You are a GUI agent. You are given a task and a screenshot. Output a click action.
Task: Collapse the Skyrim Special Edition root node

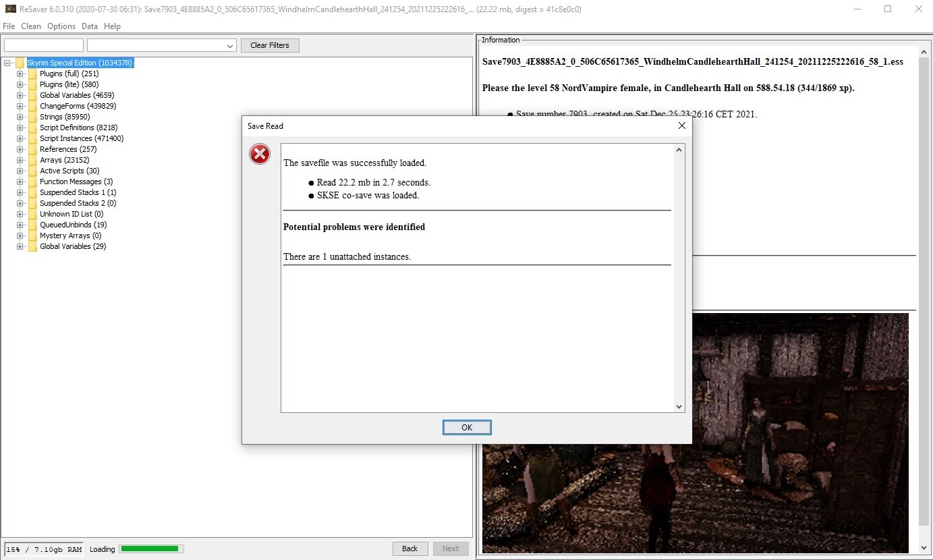(x=7, y=63)
